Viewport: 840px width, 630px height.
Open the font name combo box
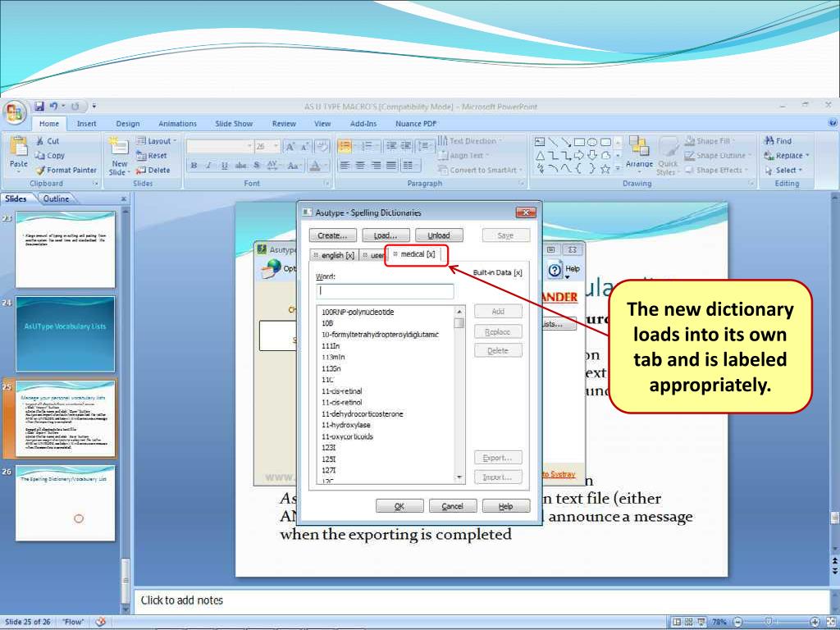pos(220,146)
